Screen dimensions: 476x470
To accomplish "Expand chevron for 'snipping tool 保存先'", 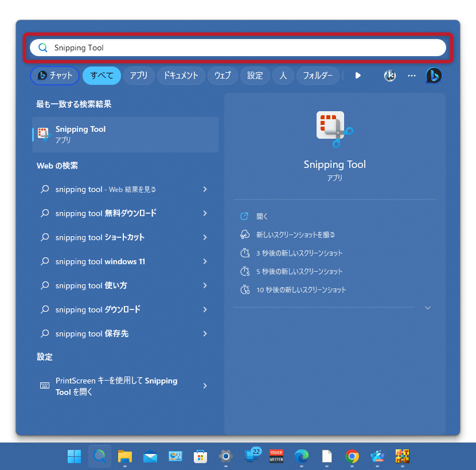I will (x=205, y=334).
